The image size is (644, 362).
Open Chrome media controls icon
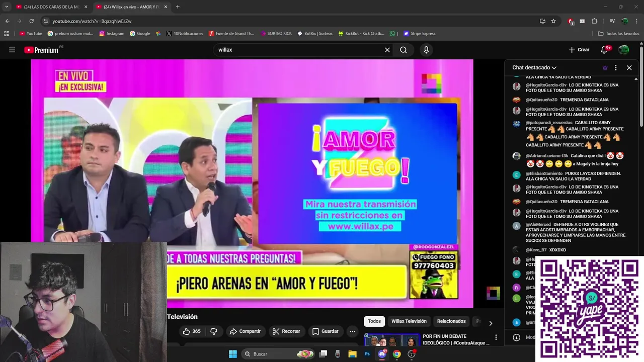[x=612, y=21]
